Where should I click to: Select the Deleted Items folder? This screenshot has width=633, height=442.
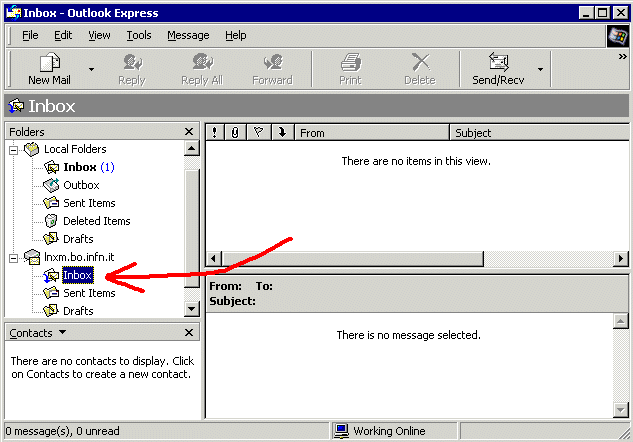[97, 221]
